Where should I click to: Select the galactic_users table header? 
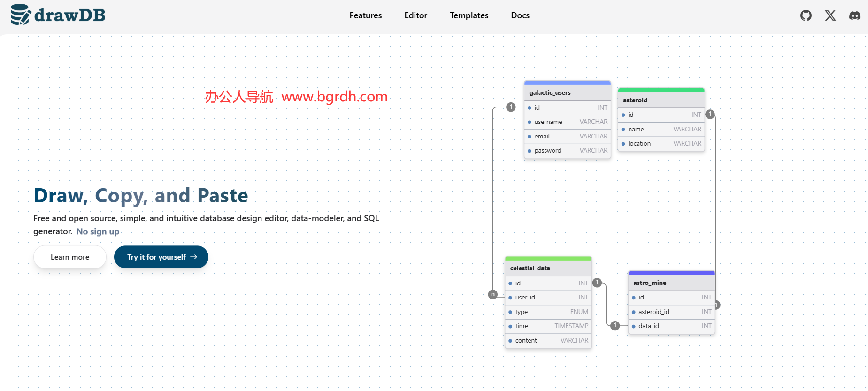coord(567,93)
